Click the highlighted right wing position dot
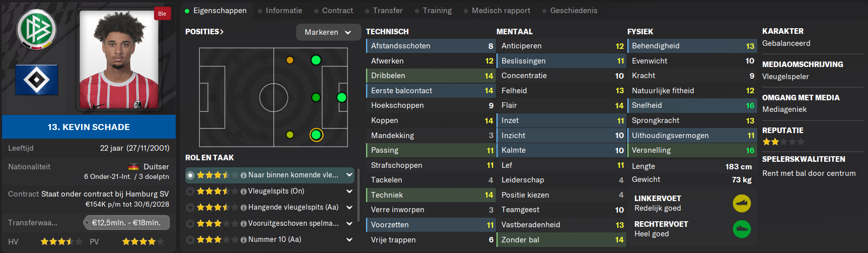The image size is (868, 253). tap(316, 135)
